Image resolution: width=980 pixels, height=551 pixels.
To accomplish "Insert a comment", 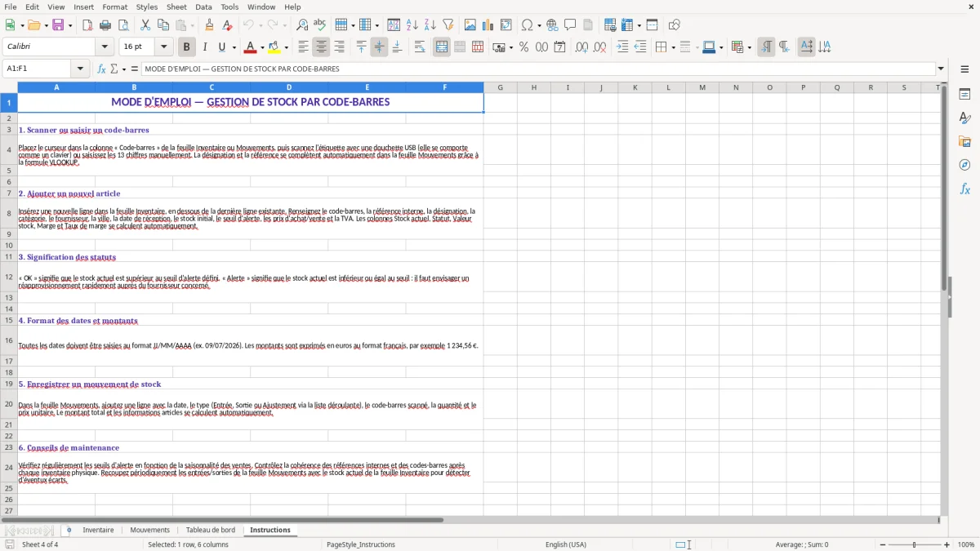I will pyautogui.click(x=570, y=25).
